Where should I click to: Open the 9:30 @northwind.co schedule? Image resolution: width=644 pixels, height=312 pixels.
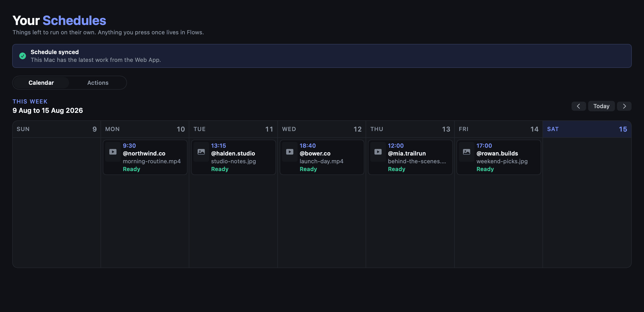145,157
